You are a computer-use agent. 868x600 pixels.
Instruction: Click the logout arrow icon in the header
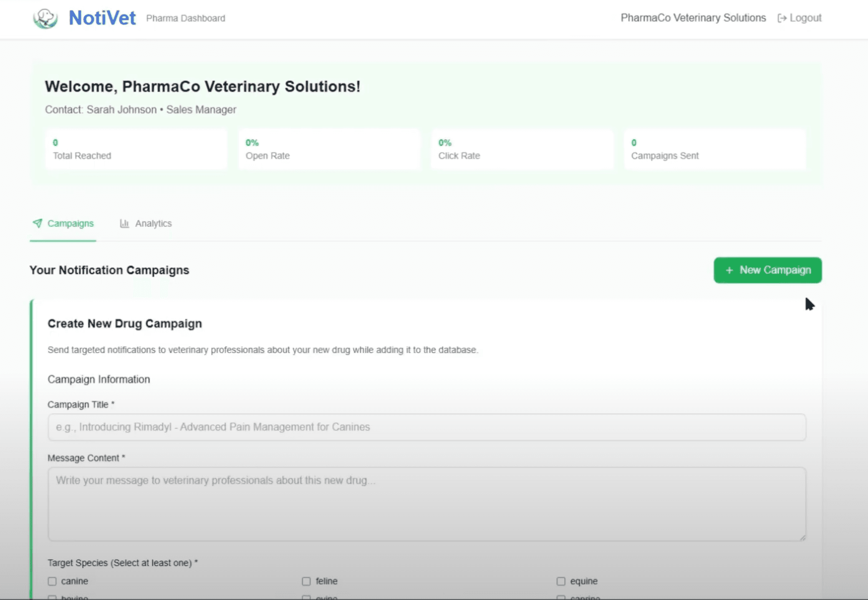[x=782, y=18]
